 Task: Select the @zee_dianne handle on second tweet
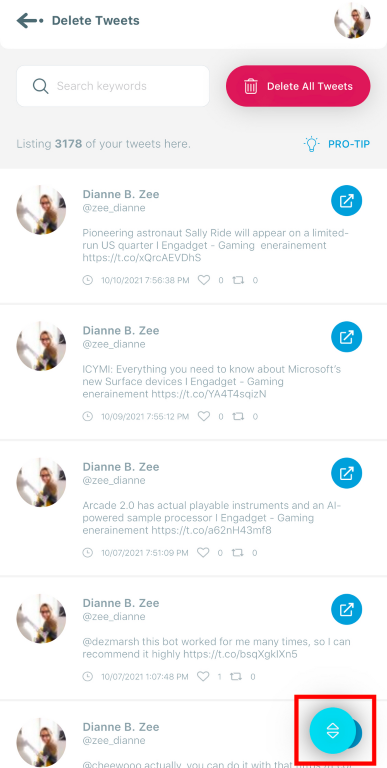click(x=114, y=344)
